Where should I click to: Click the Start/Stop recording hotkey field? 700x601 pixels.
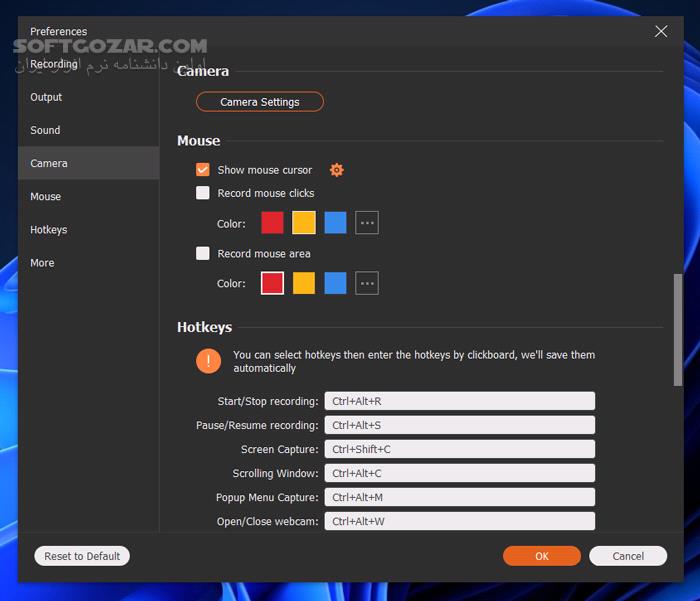(459, 401)
